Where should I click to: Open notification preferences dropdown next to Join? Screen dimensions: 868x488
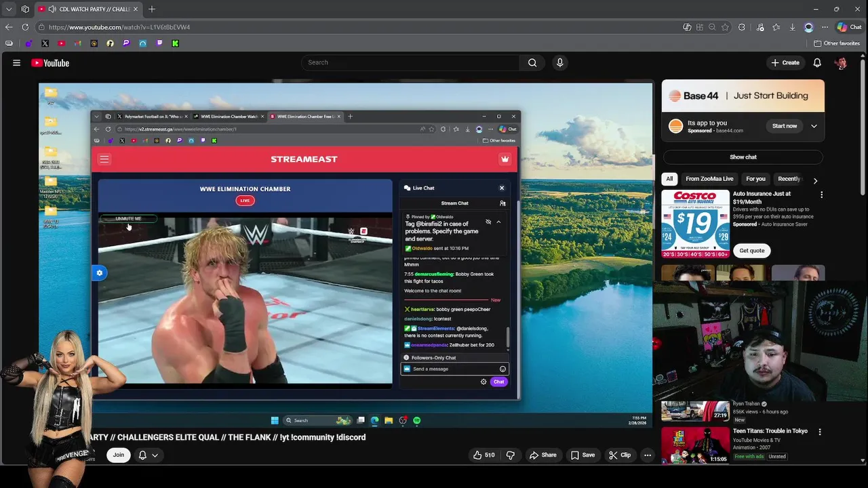pyautogui.click(x=148, y=455)
